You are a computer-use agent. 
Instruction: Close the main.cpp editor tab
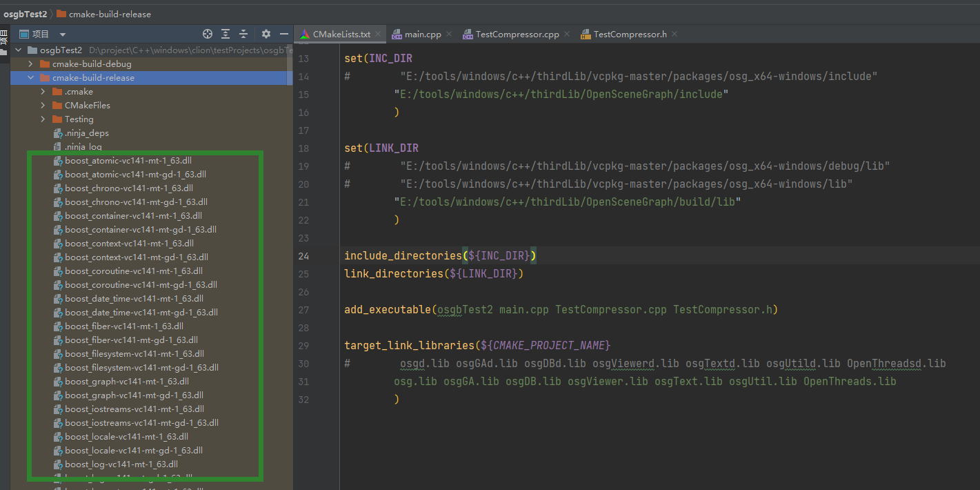[449, 34]
